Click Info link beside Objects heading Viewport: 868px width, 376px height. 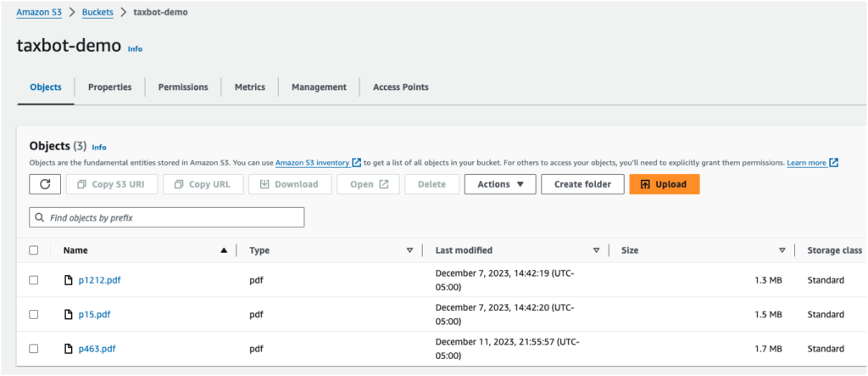(x=99, y=148)
